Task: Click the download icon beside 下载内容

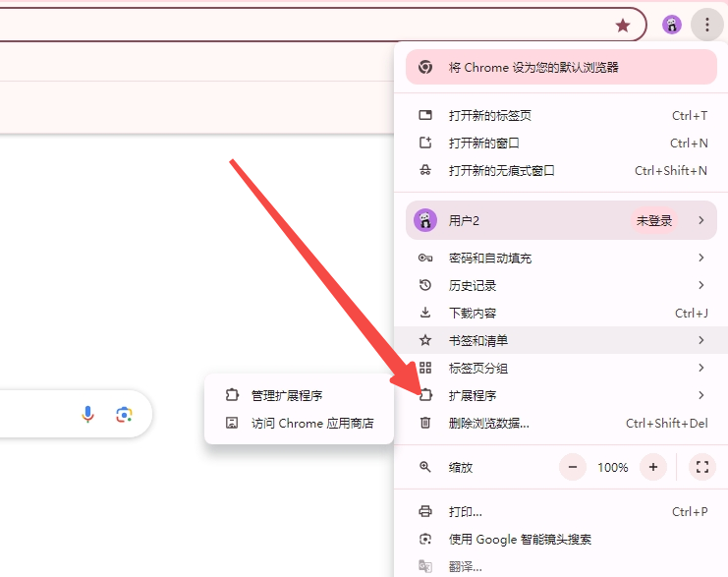Action: (425, 313)
